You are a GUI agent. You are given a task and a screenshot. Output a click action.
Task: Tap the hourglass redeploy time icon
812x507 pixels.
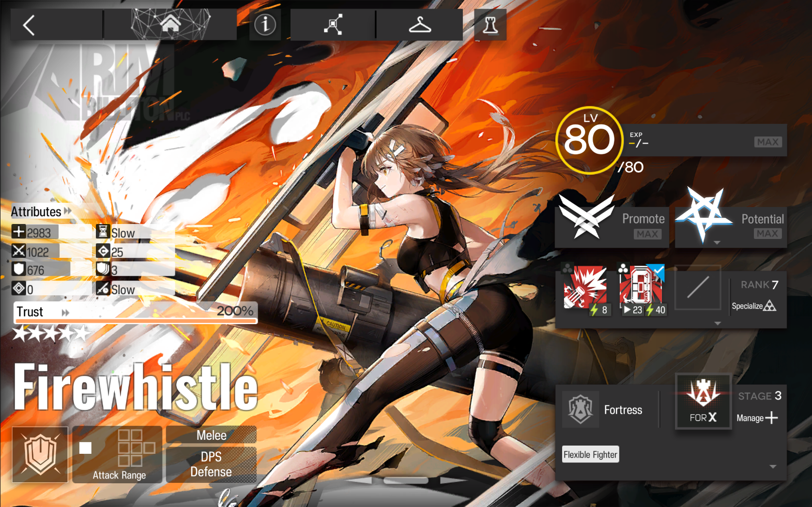103,232
